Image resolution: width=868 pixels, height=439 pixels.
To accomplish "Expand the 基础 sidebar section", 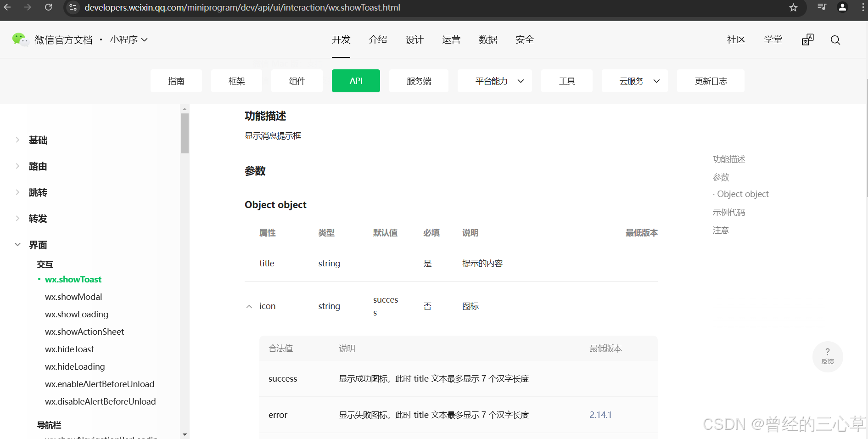I will point(17,140).
